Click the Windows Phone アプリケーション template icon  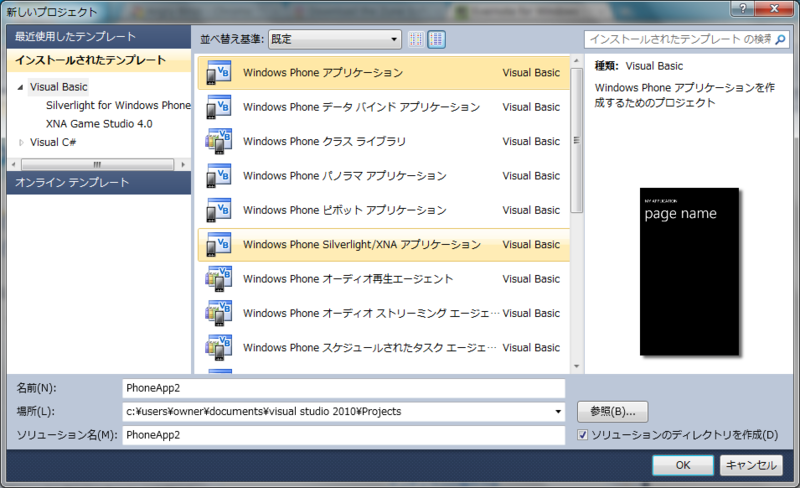tap(218, 72)
